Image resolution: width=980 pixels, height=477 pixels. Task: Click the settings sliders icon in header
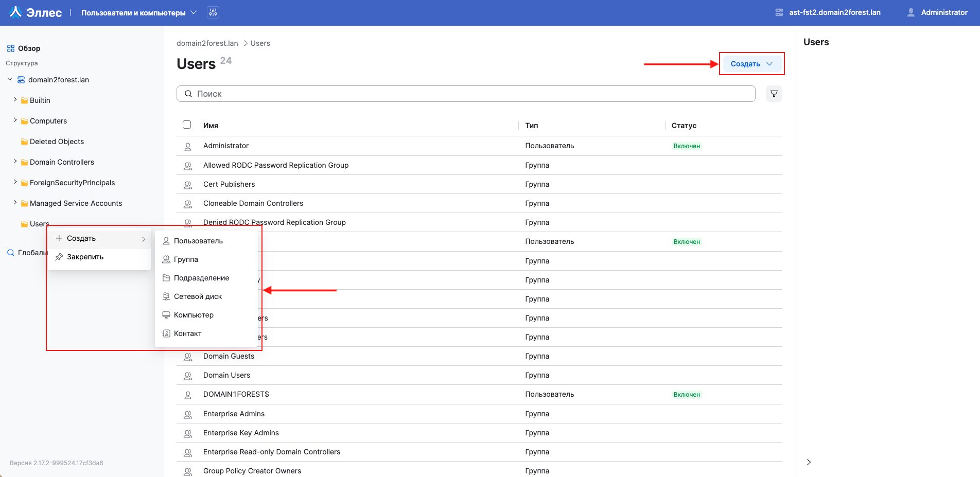pos(213,12)
